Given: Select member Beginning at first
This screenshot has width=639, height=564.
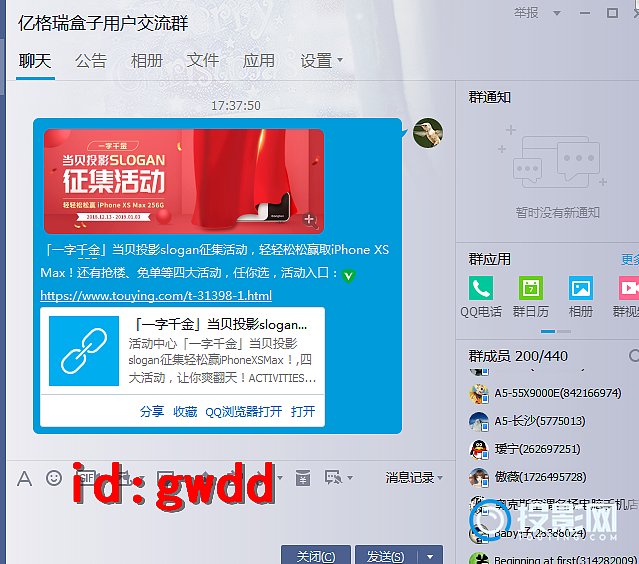Looking at the screenshot, I should coord(553,559).
